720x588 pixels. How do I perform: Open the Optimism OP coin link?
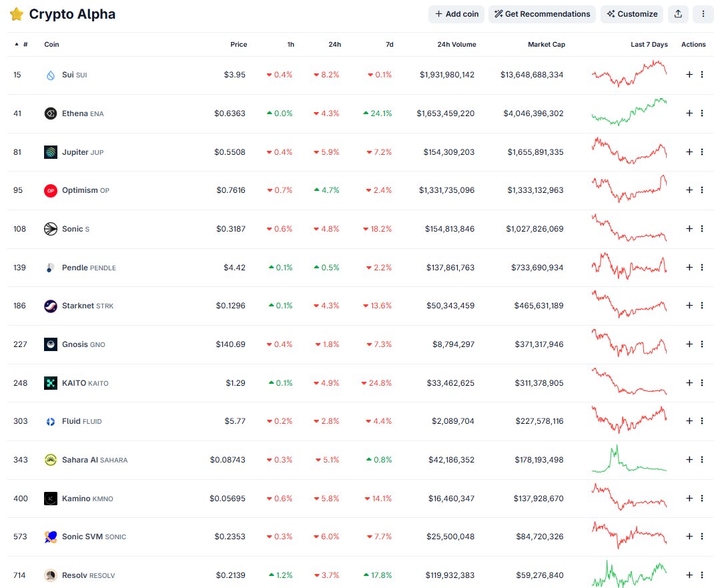85,190
